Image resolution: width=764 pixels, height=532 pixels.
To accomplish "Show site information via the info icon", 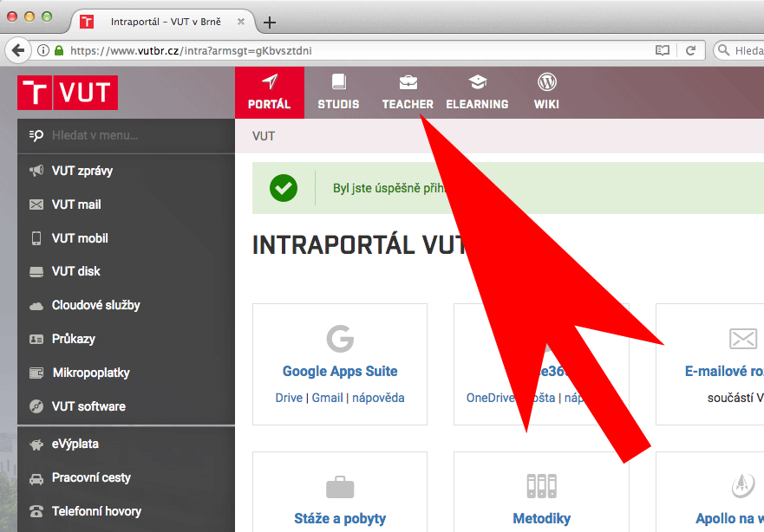I will click(43, 50).
